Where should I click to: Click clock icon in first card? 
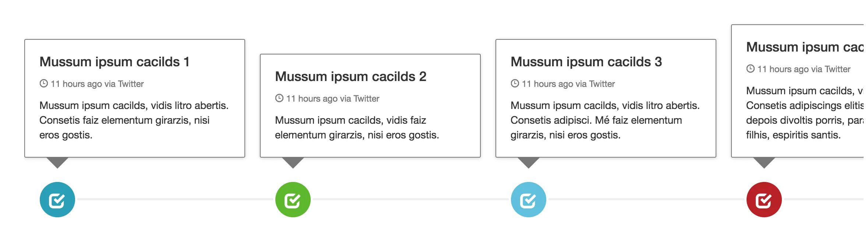point(44,84)
